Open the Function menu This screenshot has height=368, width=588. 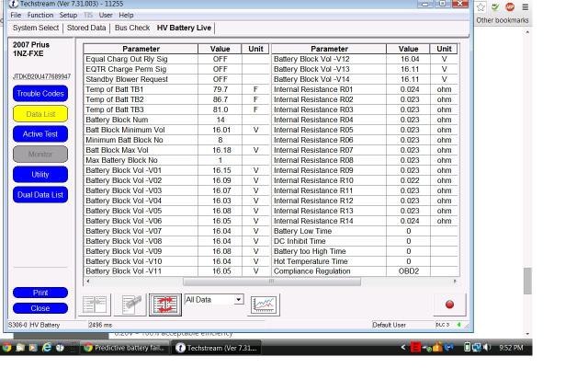click(41, 15)
